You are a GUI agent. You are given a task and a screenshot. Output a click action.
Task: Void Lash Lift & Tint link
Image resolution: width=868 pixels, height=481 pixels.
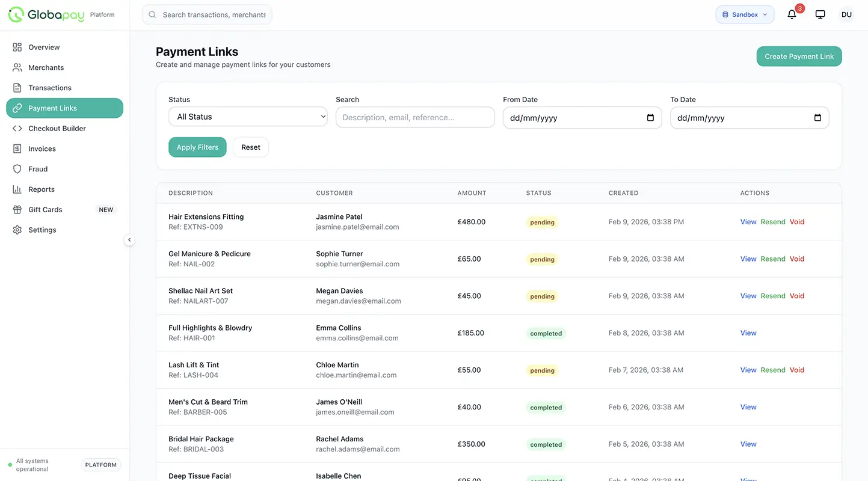797,370
